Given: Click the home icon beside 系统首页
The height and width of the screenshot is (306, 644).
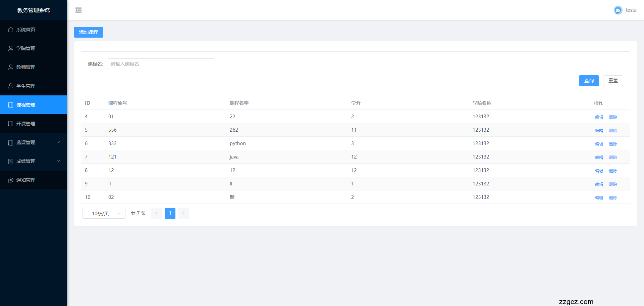Looking at the screenshot, I should pos(11,30).
